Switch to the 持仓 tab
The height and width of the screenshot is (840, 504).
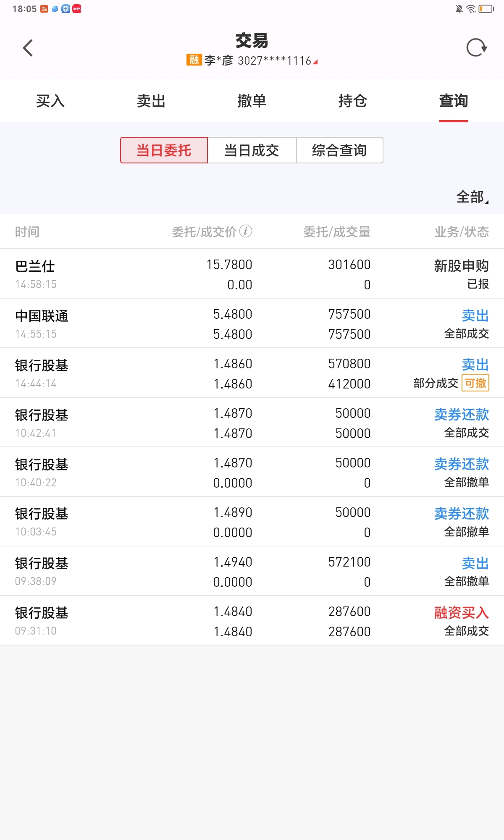pos(353,101)
